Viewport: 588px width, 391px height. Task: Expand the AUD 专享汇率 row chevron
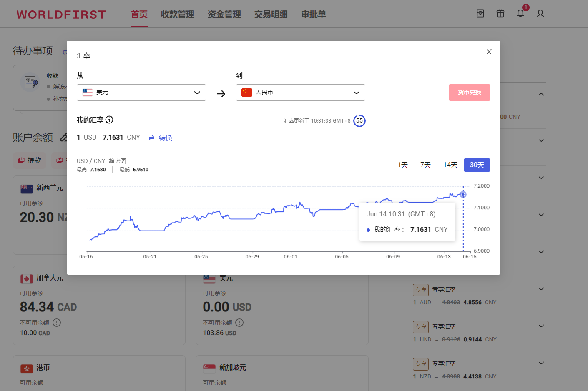(x=541, y=289)
